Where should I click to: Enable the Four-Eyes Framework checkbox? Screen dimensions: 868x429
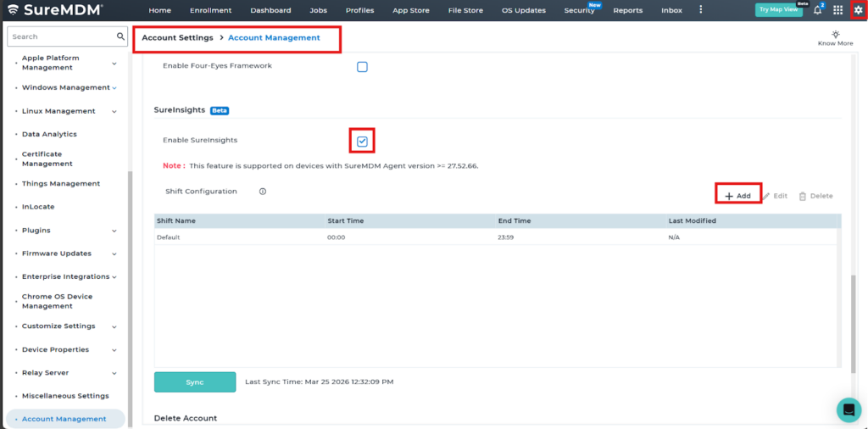(362, 67)
